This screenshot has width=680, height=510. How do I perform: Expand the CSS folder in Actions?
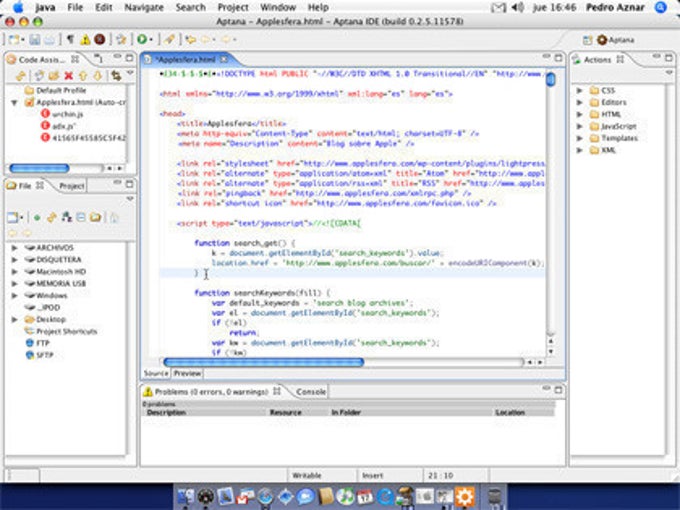(579, 91)
